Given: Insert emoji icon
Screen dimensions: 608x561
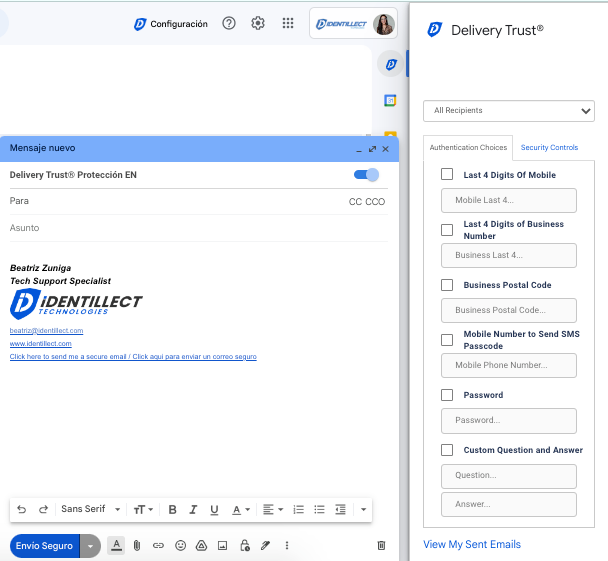Looking at the screenshot, I should [x=180, y=545].
